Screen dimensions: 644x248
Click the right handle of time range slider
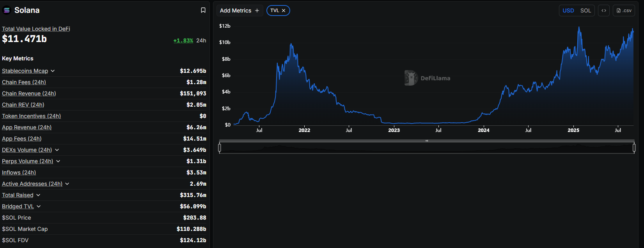[x=634, y=148]
